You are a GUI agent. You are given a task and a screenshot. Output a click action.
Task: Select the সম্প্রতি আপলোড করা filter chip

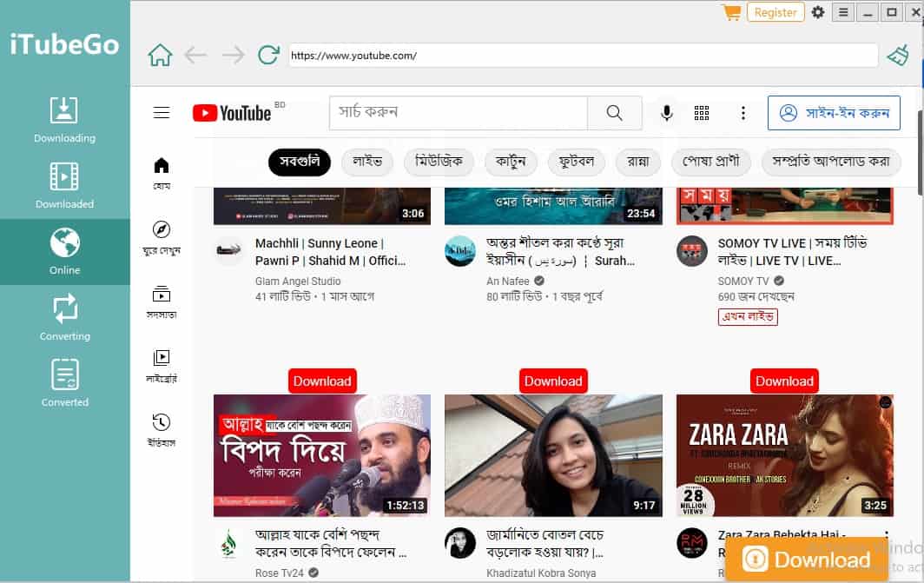(831, 162)
